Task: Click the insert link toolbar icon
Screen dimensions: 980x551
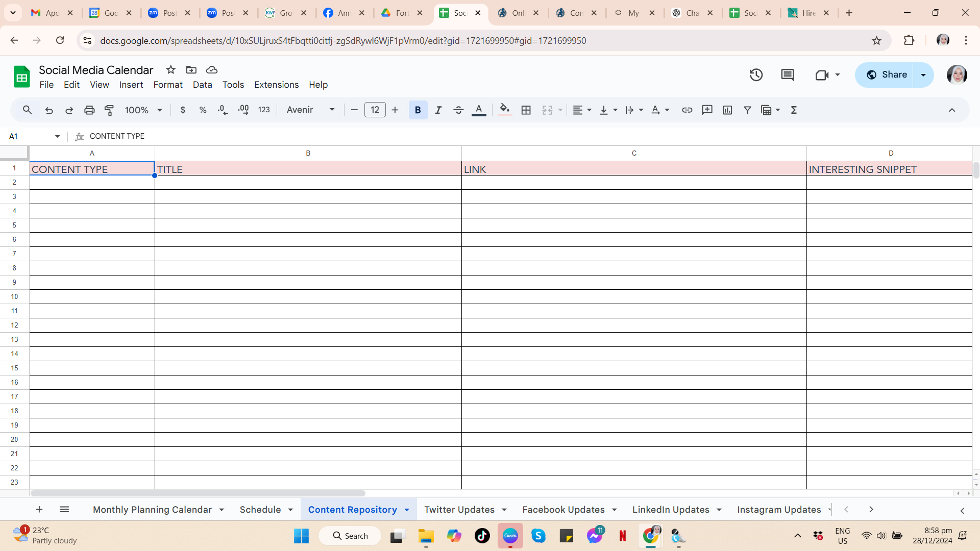Action: pos(687,110)
